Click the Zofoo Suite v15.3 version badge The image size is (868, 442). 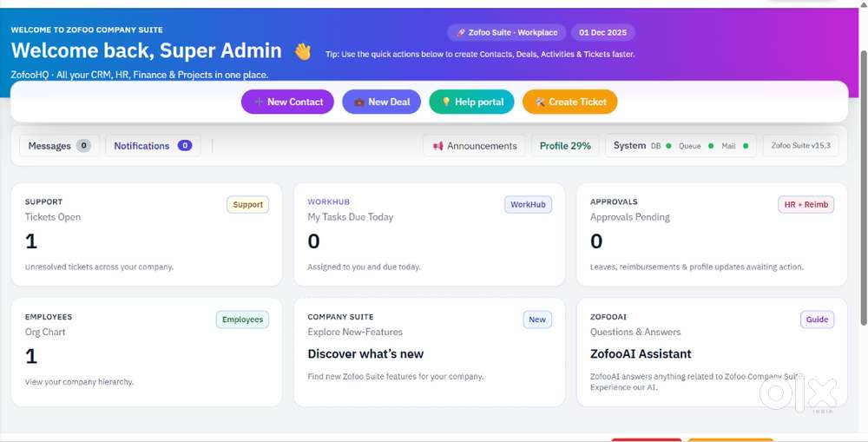(x=801, y=146)
